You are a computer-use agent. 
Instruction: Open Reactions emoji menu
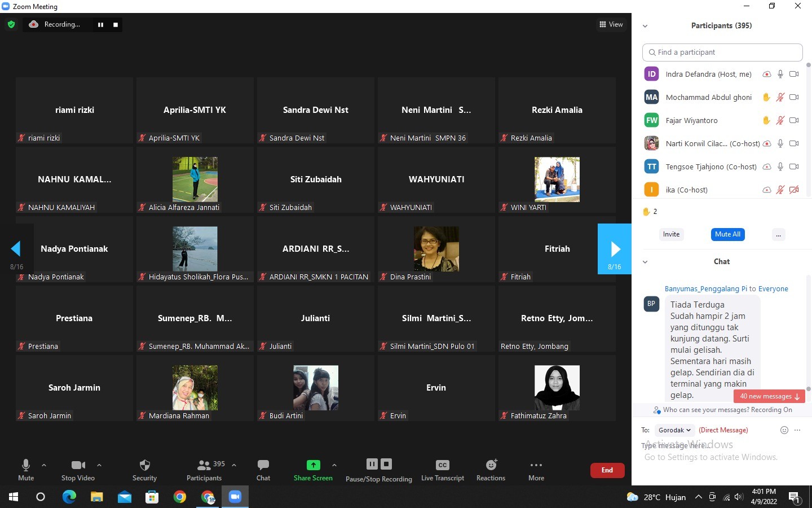pyautogui.click(x=491, y=465)
